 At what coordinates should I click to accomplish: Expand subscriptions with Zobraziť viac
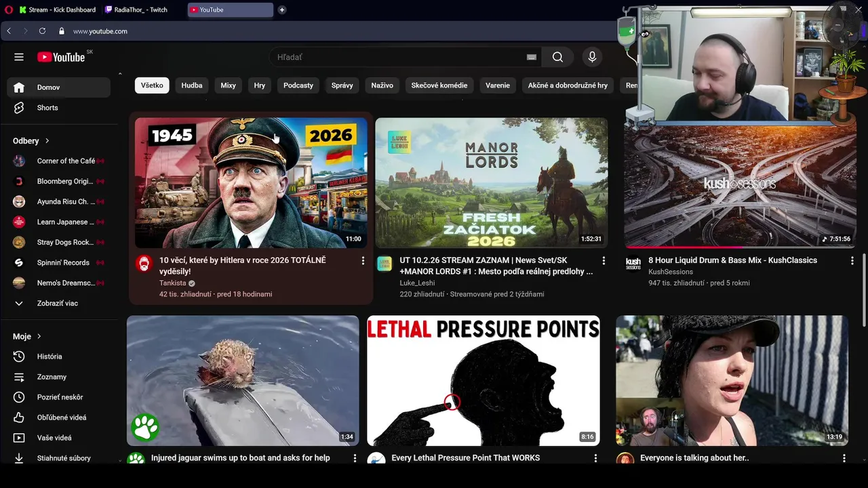pyautogui.click(x=58, y=303)
